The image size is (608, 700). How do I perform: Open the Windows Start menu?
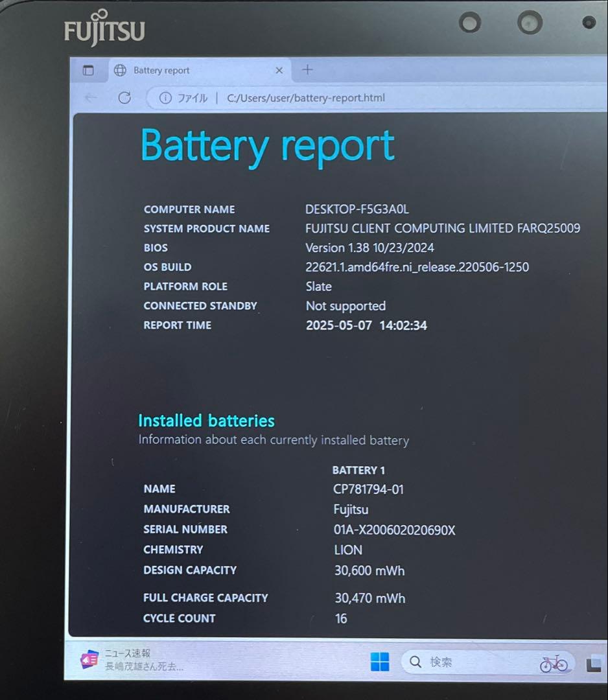(x=379, y=662)
